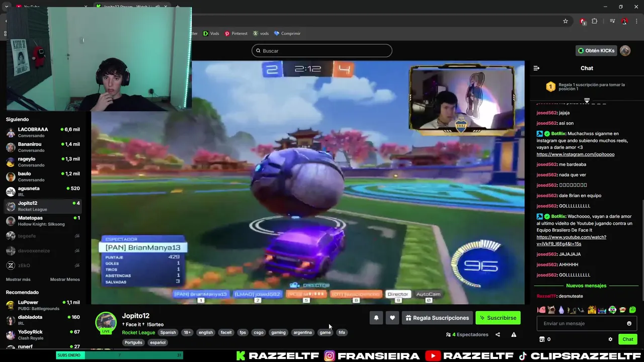Click Jopito12's LIVE avatar below the video

106,323
